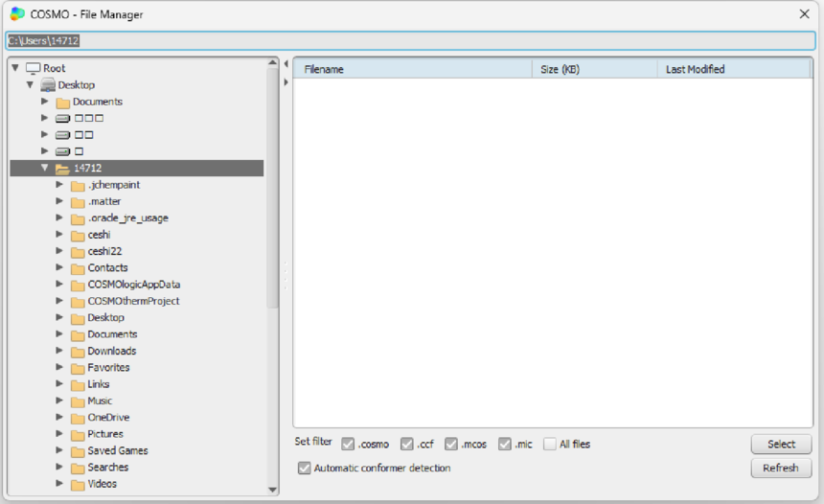Viewport: 824px width, 504px height.
Task: Disable the .cosmo file filter
Action: 348,444
